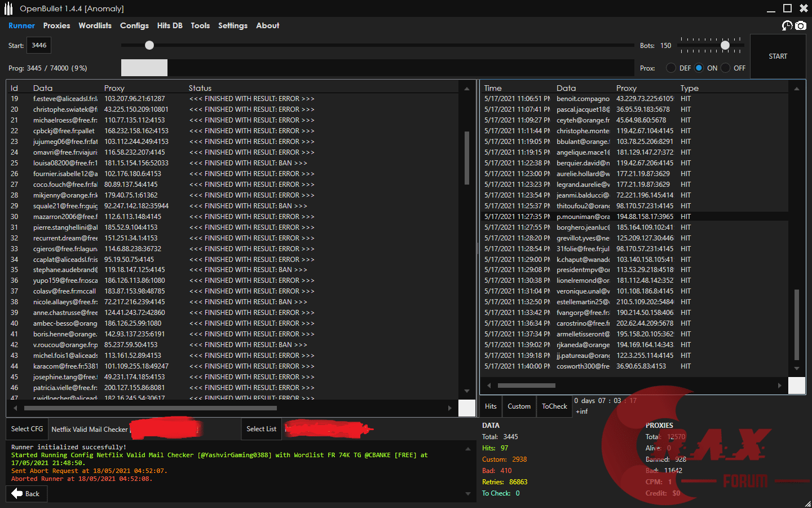Click the icon left of the camera

coord(787,25)
